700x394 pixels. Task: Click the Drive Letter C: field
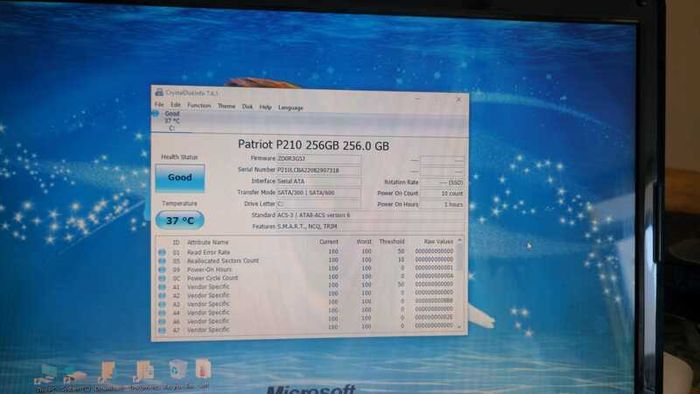pos(318,204)
